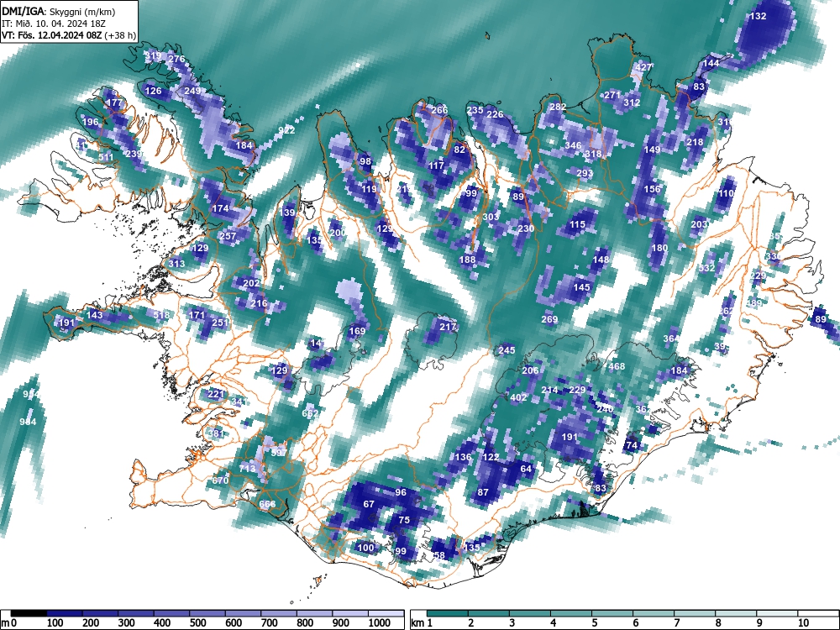Image resolution: width=840 pixels, height=630 pixels.
Task: Click the visibility value '156'
Action: coord(652,188)
